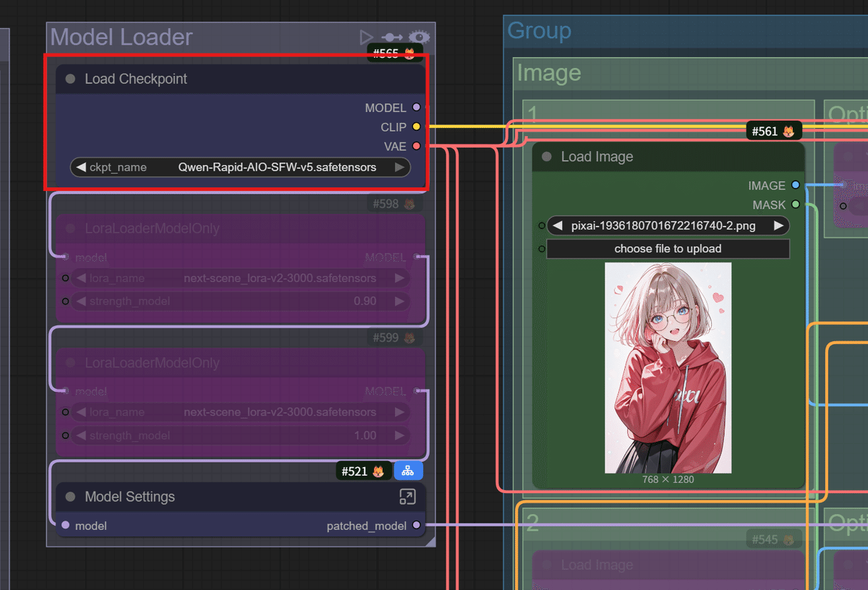Click the Group title label
The image size is (868, 590).
pos(539,31)
